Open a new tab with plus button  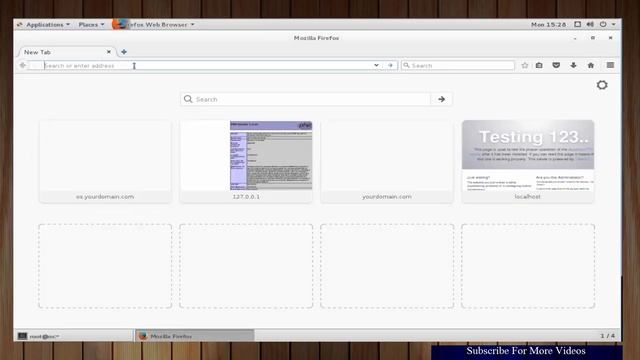(x=124, y=52)
